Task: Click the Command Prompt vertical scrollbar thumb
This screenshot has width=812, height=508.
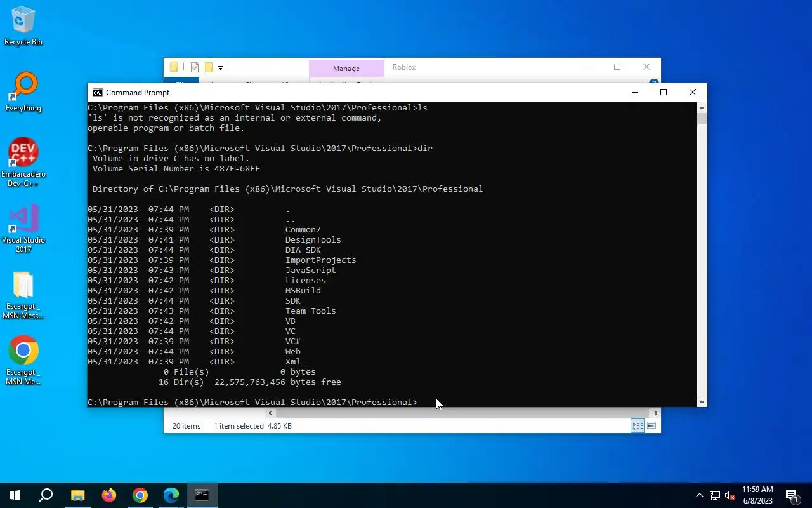Action: point(702,119)
